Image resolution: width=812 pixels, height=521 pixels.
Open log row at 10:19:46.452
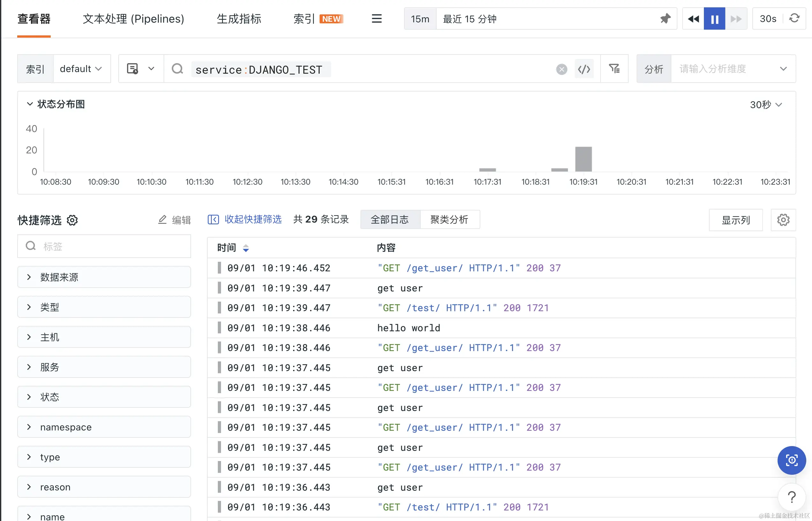click(501, 268)
